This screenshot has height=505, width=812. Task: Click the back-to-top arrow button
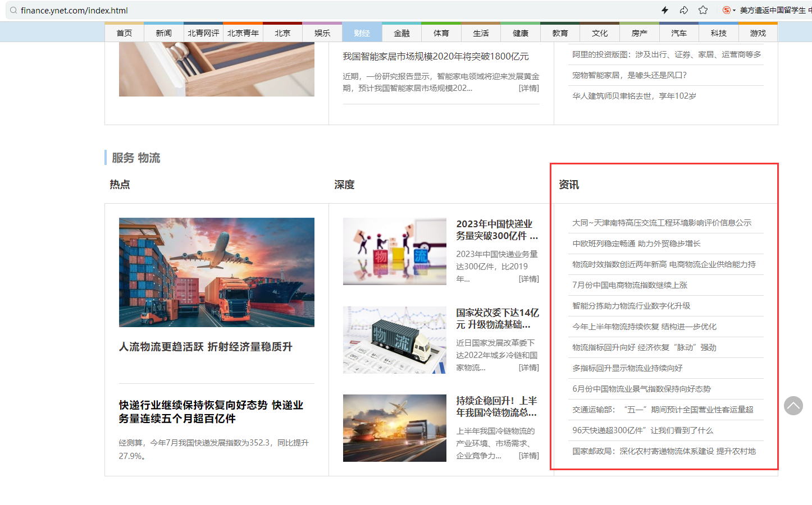tap(793, 406)
